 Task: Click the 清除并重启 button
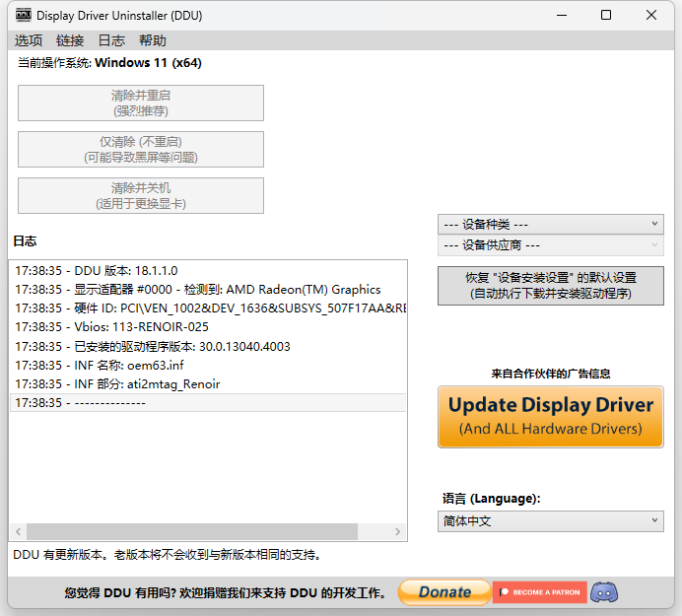(141, 103)
